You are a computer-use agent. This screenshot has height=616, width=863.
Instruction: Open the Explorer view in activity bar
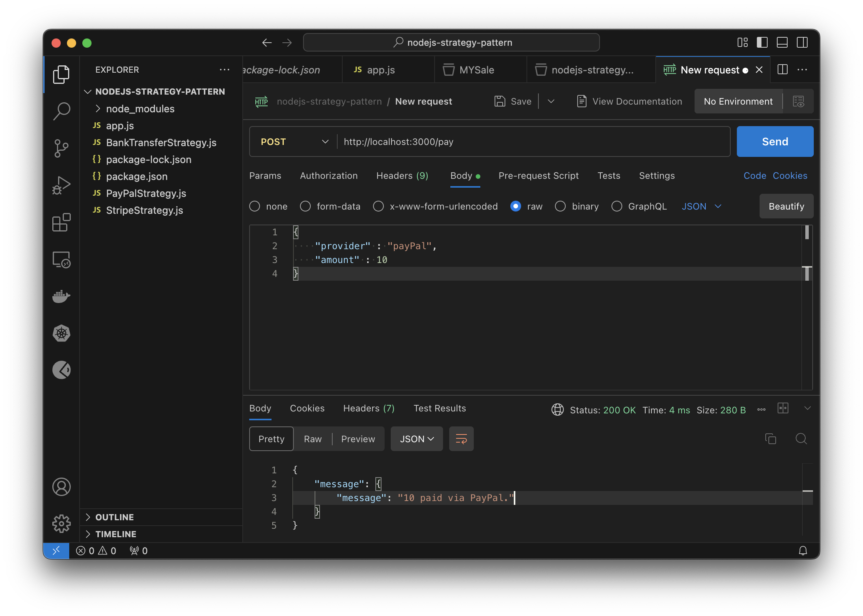point(61,74)
